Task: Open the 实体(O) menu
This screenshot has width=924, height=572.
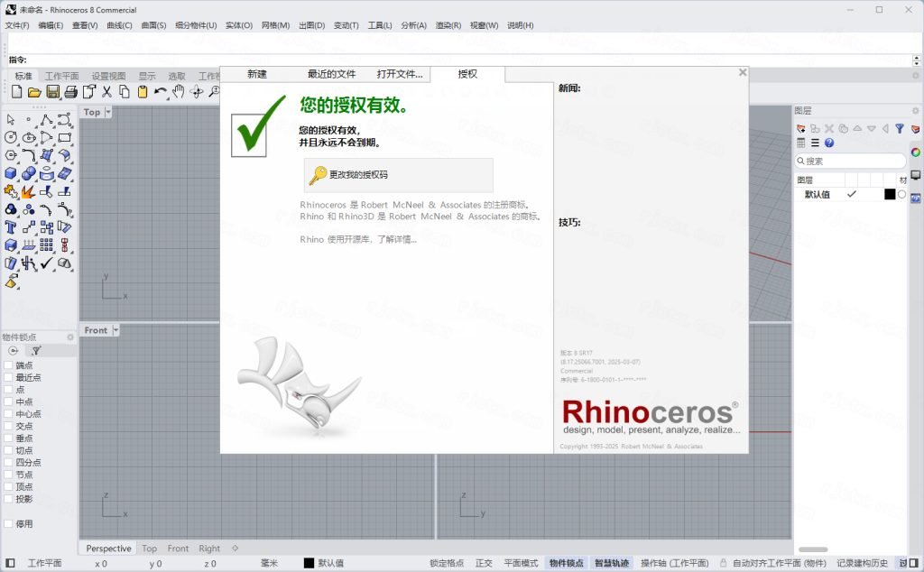Action: pyautogui.click(x=239, y=25)
